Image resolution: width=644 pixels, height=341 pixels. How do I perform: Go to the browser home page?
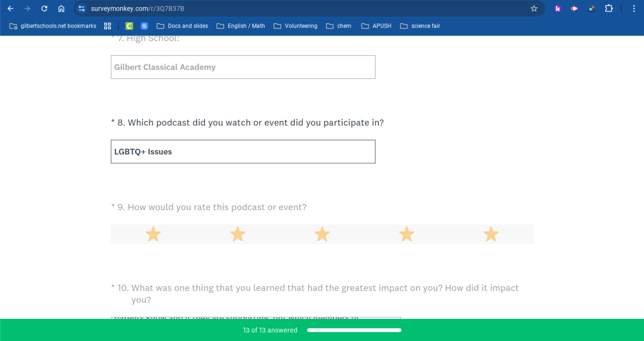[61, 9]
